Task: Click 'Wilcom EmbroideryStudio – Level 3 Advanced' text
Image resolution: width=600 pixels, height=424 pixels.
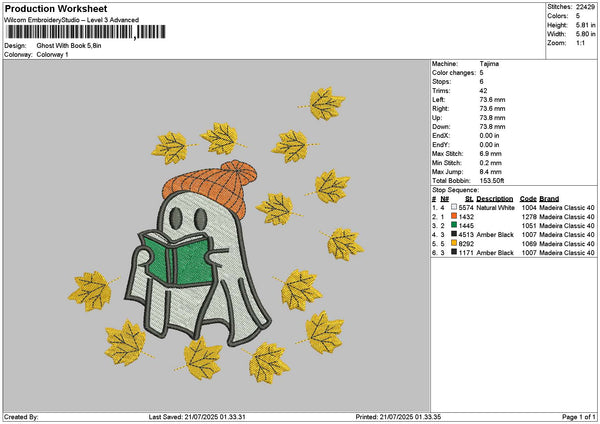Action: [72, 20]
